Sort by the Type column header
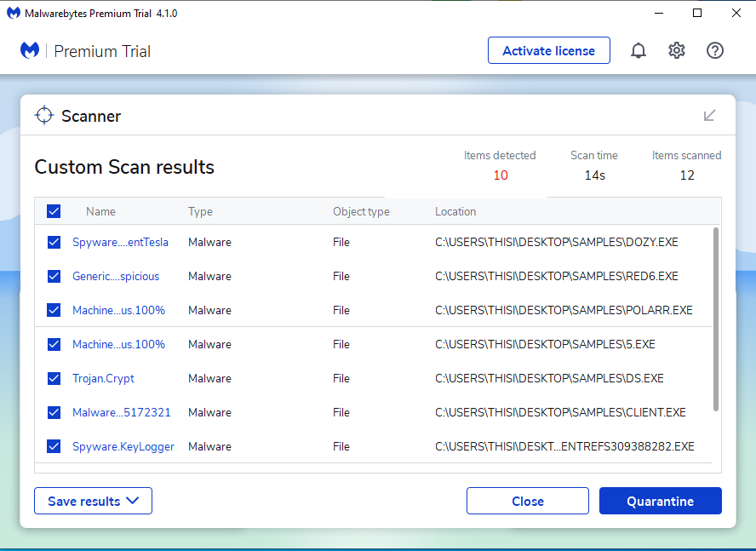756x551 pixels. pos(200,211)
